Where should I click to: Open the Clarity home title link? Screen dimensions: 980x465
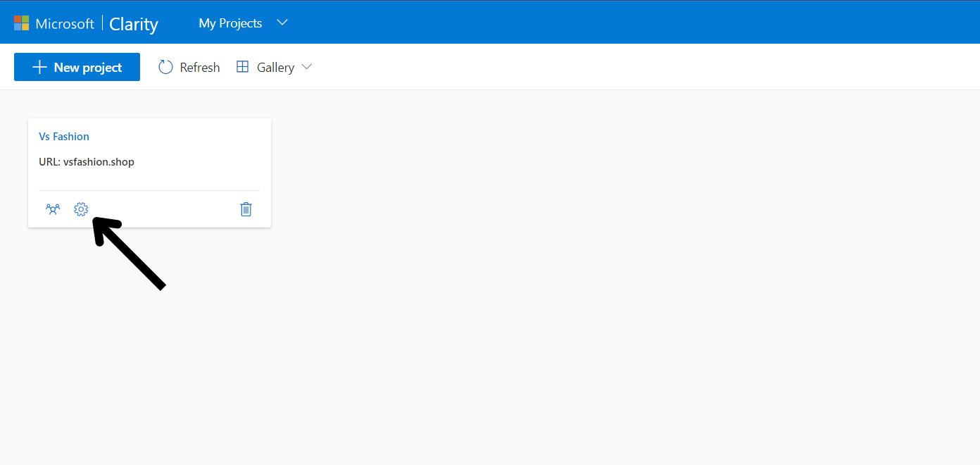pyautogui.click(x=134, y=24)
